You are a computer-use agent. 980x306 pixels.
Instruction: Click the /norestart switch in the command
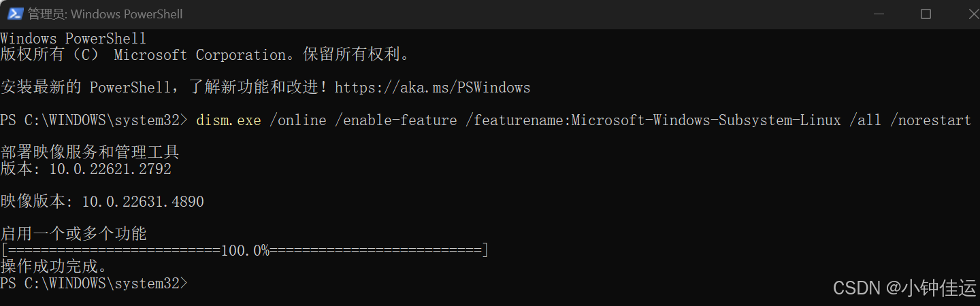pos(934,120)
